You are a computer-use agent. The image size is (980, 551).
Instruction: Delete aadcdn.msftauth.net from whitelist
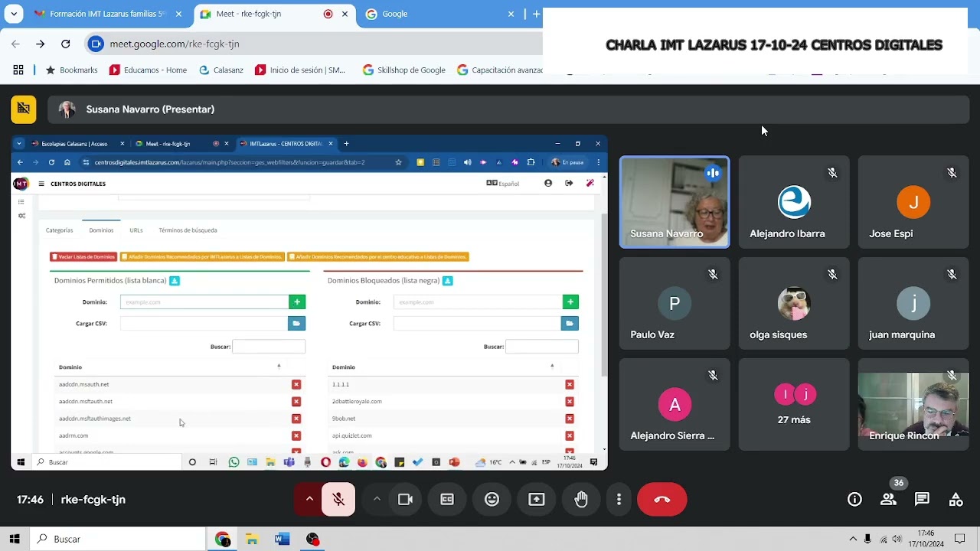tap(296, 402)
